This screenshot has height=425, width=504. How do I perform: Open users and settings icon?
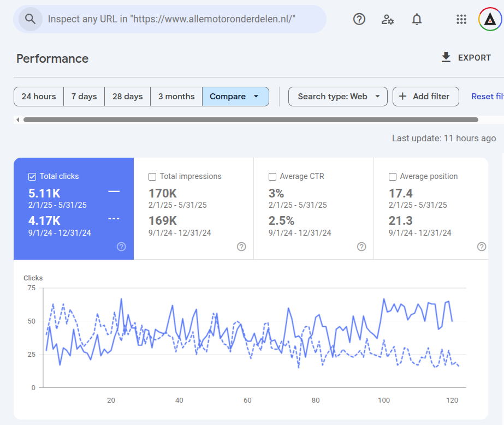tap(388, 19)
